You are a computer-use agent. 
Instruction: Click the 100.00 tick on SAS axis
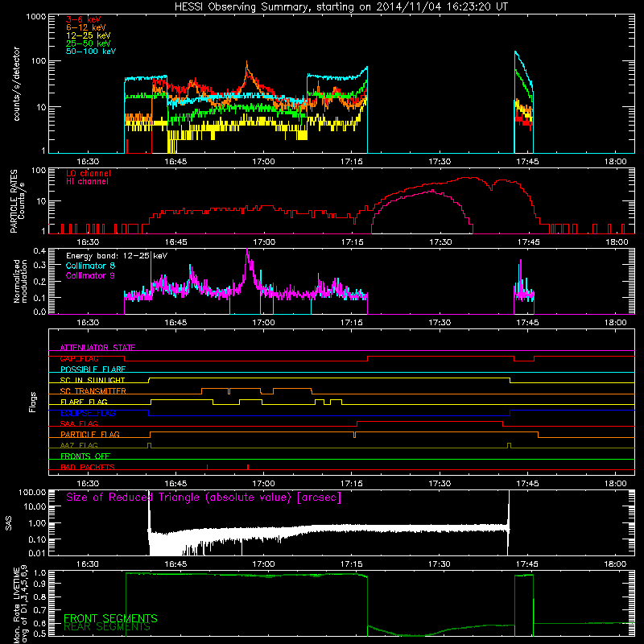[32, 492]
